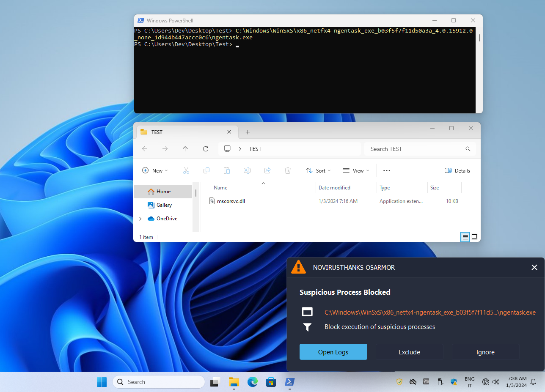Switch to details list view in status bar

coord(465,237)
